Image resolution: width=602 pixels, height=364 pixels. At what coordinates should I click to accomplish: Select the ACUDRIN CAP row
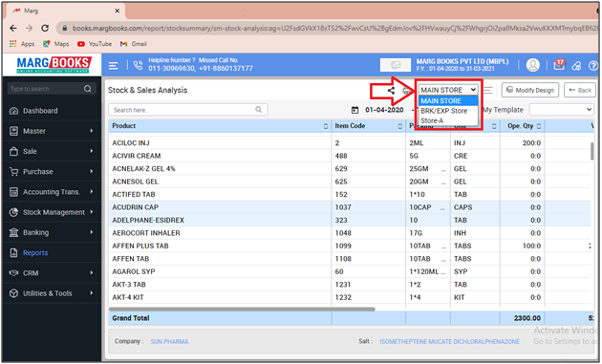[x=350, y=207]
